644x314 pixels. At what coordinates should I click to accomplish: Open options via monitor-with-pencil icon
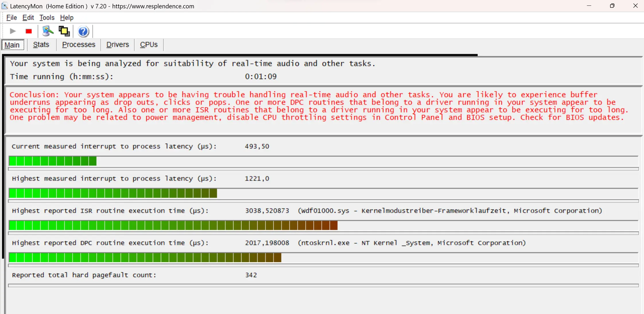tap(48, 31)
